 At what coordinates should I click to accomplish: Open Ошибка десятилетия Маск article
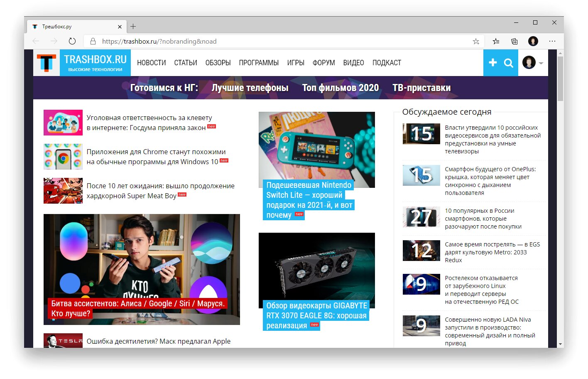(159, 341)
